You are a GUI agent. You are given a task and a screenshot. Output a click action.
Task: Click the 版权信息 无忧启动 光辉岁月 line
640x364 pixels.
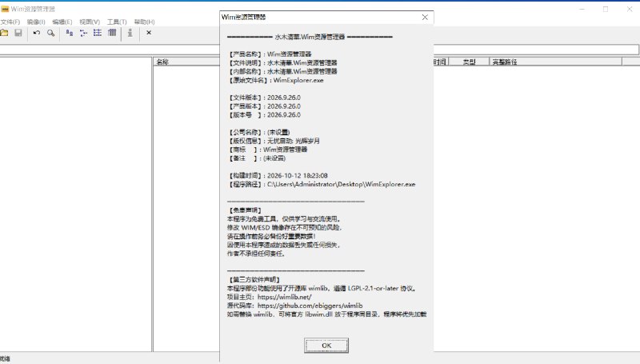pos(274,141)
